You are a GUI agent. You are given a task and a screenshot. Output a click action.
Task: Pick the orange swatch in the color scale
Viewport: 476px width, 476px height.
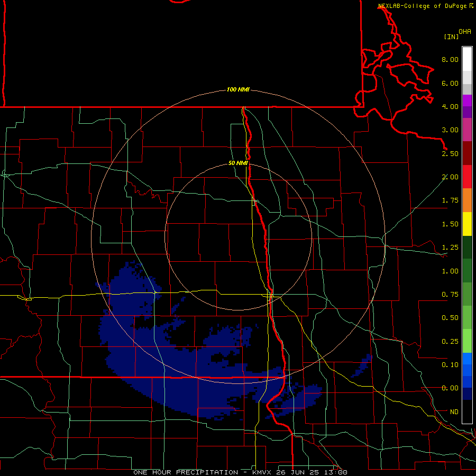467,200
